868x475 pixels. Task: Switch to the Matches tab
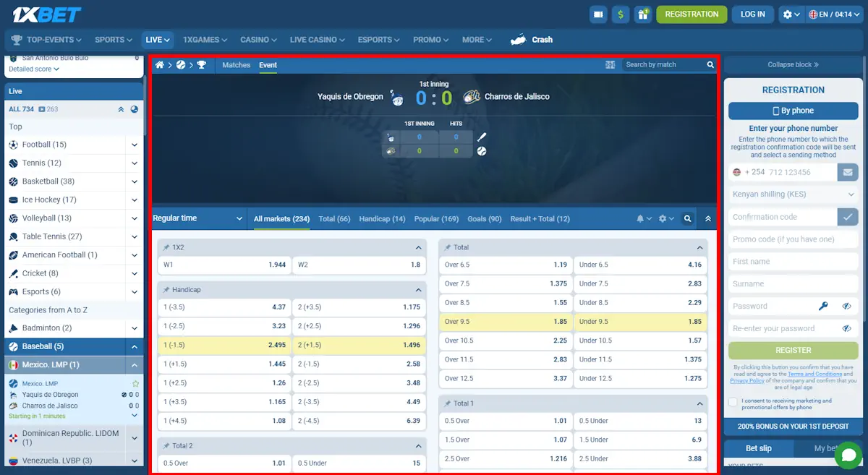click(x=236, y=64)
